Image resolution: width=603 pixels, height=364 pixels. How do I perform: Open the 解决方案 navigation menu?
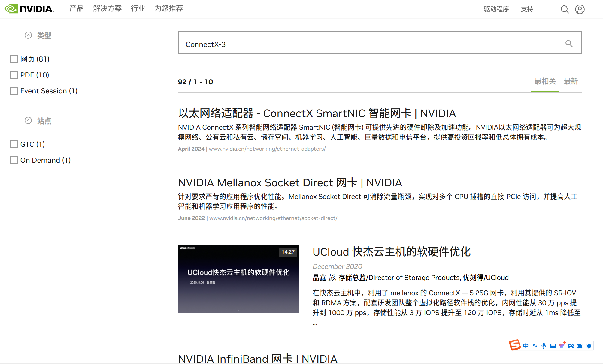107,8
